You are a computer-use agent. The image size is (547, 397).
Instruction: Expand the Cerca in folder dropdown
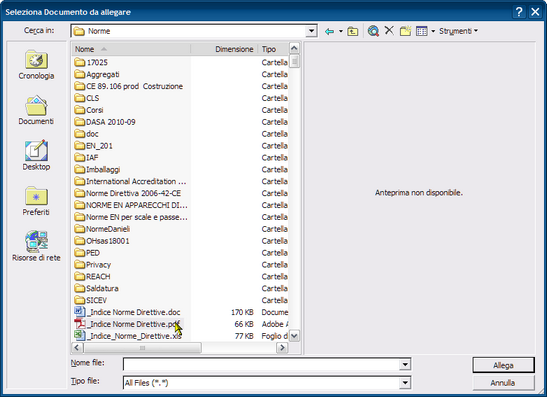pos(311,31)
